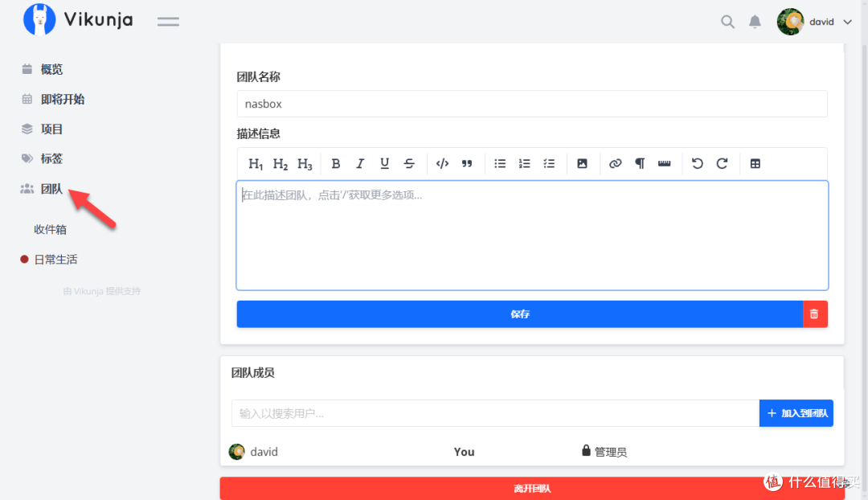Apply Heading 3 formatting
The width and height of the screenshot is (868, 500).
pos(305,163)
